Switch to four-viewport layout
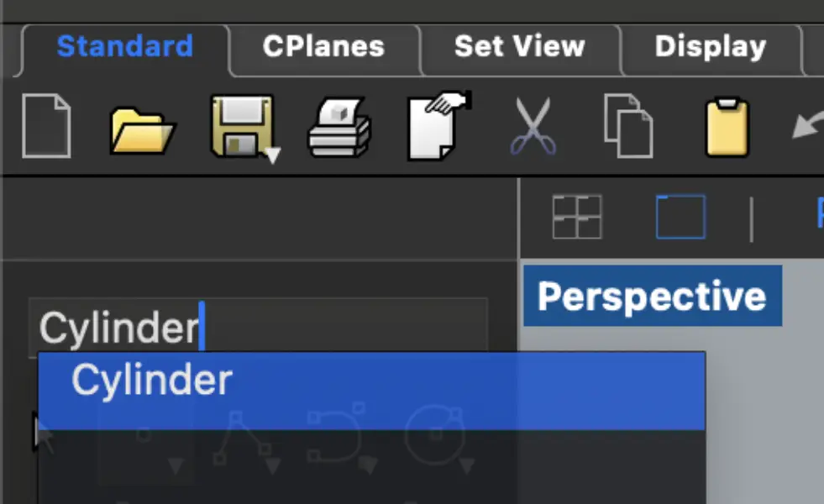This screenshot has width=824, height=504. pyautogui.click(x=577, y=216)
